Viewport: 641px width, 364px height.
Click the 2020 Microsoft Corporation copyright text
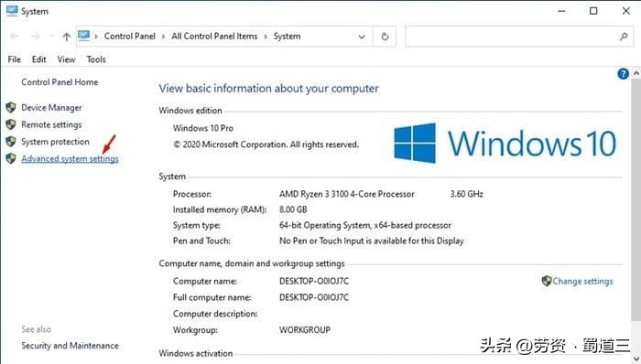[266, 145]
